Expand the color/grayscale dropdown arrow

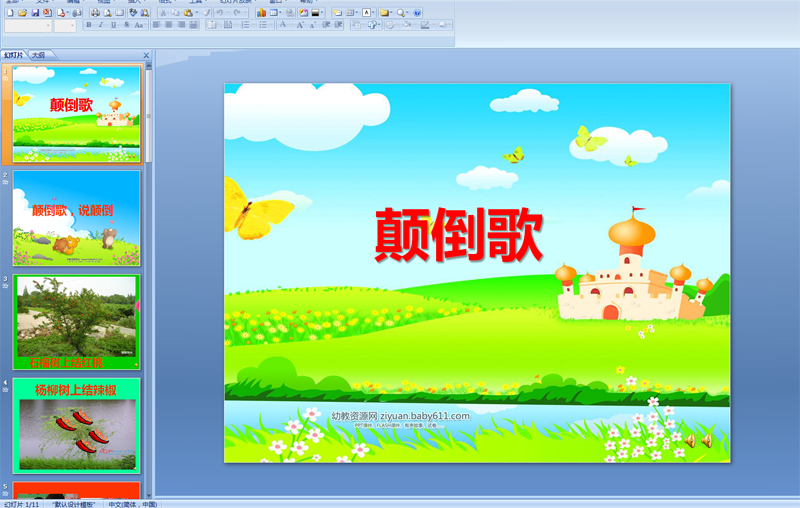coord(322,13)
